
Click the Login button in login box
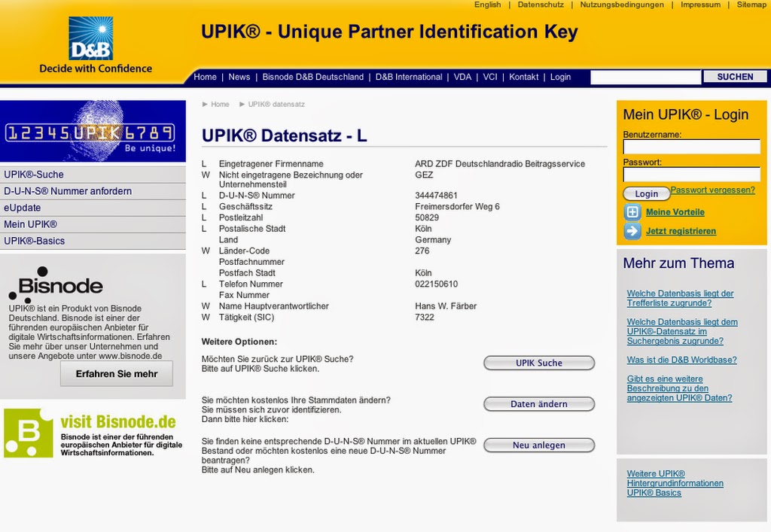click(x=646, y=193)
